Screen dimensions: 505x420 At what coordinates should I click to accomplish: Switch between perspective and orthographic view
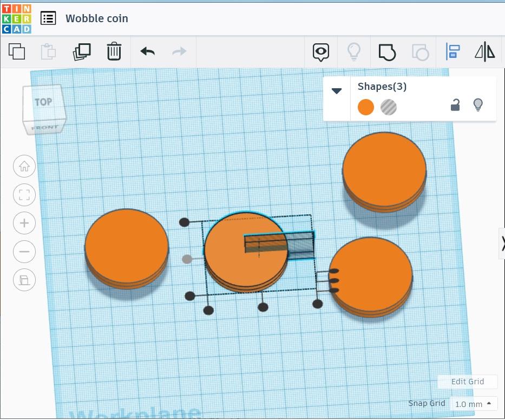click(24, 280)
